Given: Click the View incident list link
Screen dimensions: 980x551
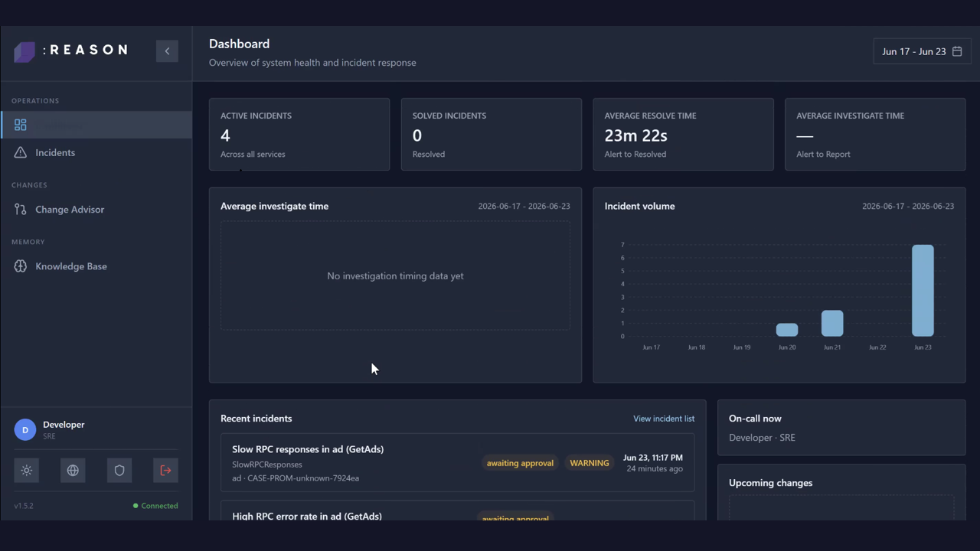Looking at the screenshot, I should click(664, 419).
